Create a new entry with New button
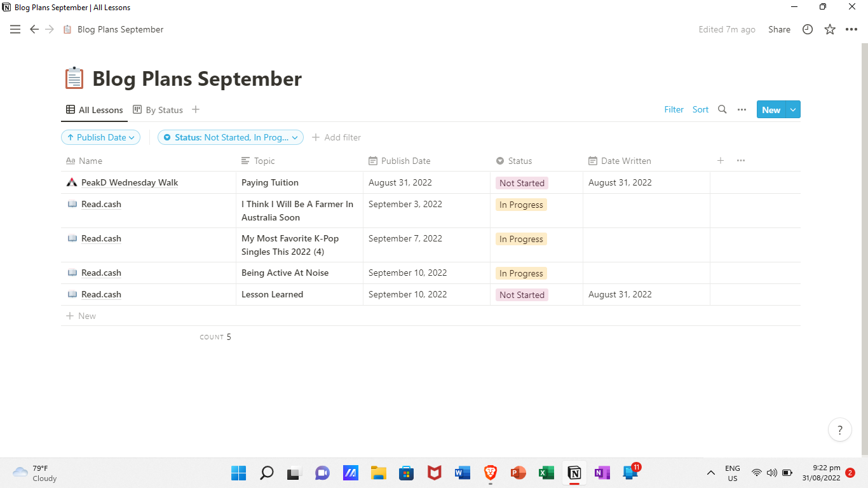This screenshot has width=868, height=488. point(771,109)
